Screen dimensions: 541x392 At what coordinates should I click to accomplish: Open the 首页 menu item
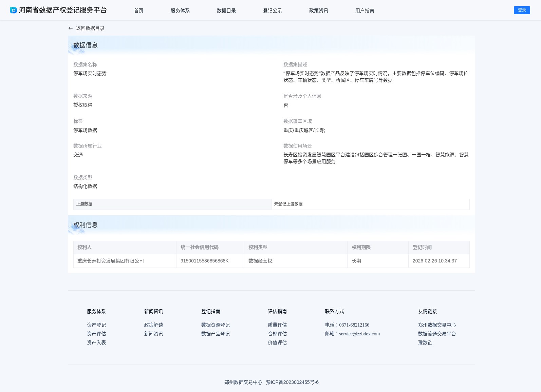(x=139, y=11)
